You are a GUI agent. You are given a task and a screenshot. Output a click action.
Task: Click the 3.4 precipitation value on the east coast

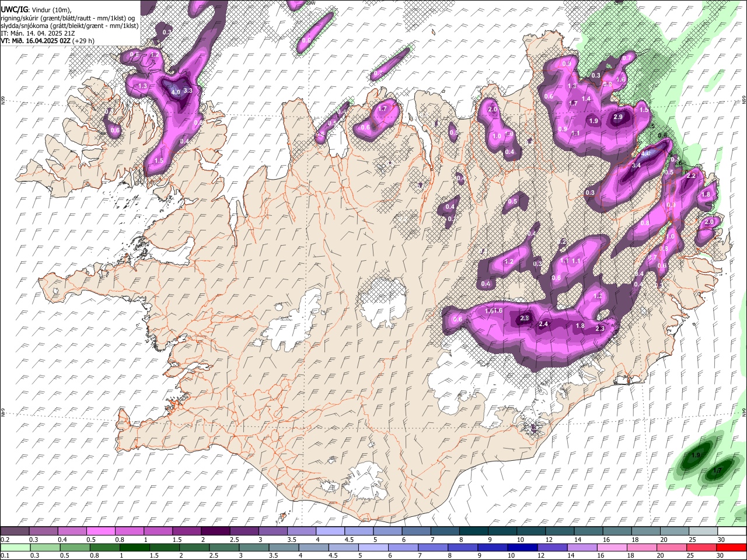636,166
